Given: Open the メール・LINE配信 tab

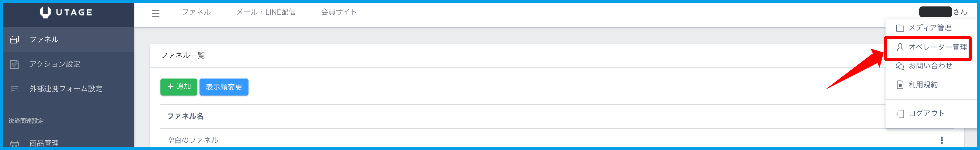Looking at the screenshot, I should 265,12.
